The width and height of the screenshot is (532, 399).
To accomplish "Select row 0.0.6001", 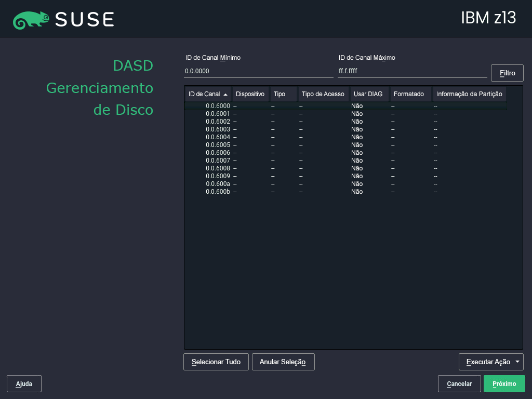I will tap(345, 114).
